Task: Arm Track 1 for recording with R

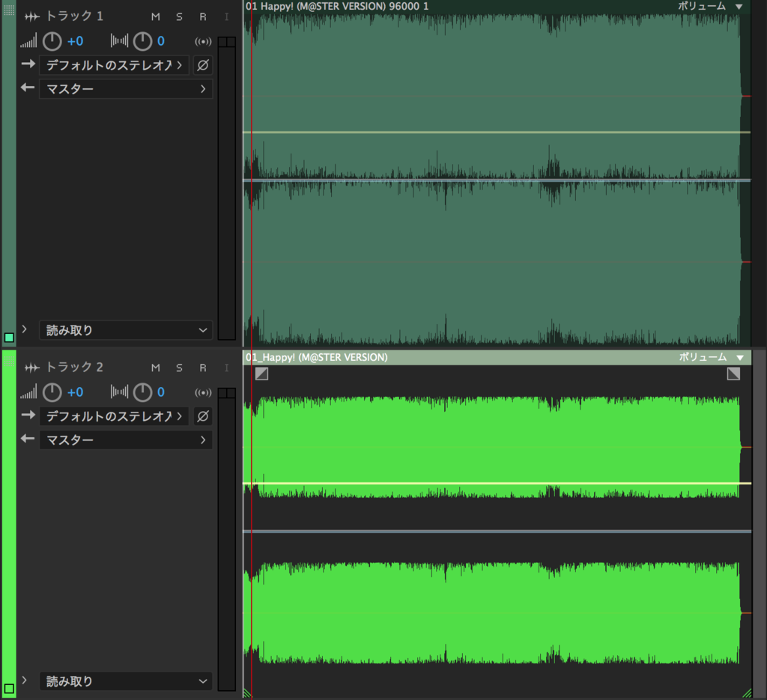Action: (x=202, y=16)
